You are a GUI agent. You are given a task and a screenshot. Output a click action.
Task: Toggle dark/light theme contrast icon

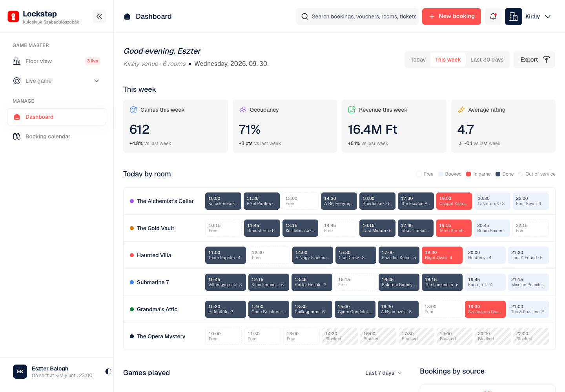(108, 371)
